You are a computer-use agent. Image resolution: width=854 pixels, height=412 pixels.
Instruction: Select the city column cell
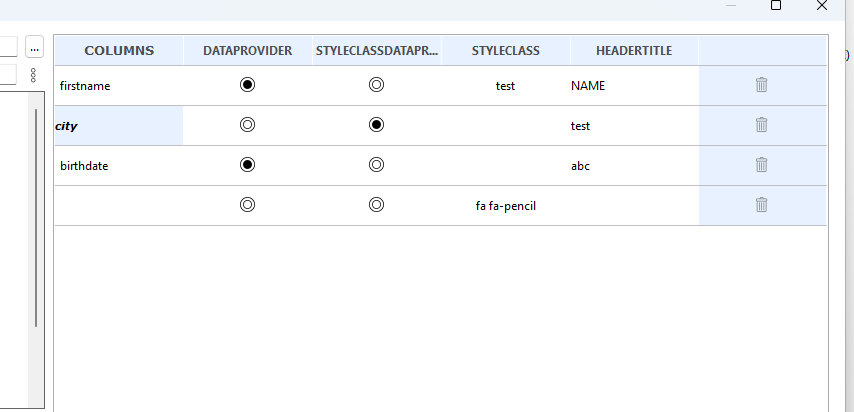point(119,126)
